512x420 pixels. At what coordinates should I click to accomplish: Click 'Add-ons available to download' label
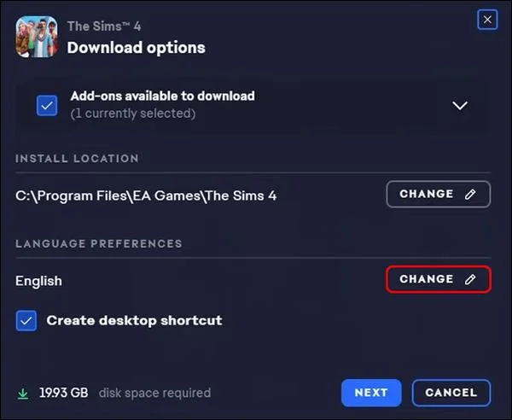coord(162,96)
